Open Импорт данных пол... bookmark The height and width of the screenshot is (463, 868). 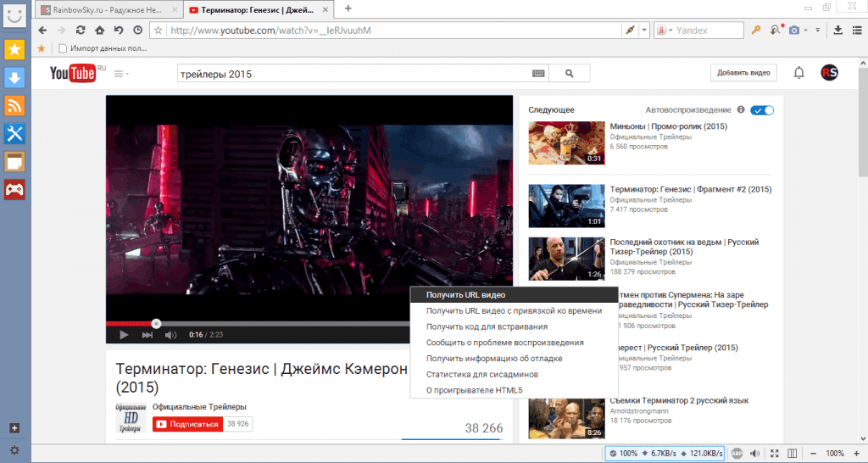pyautogui.click(x=103, y=48)
